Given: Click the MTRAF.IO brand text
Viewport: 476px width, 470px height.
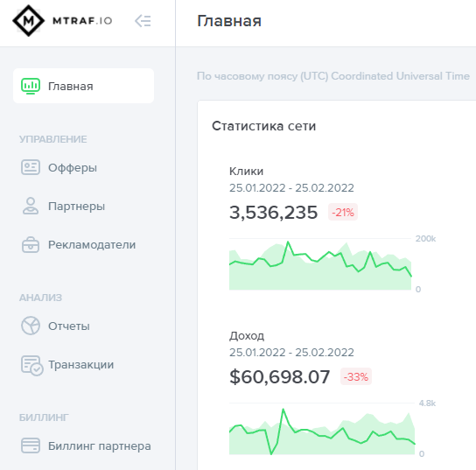Looking at the screenshot, I should coord(82,21).
